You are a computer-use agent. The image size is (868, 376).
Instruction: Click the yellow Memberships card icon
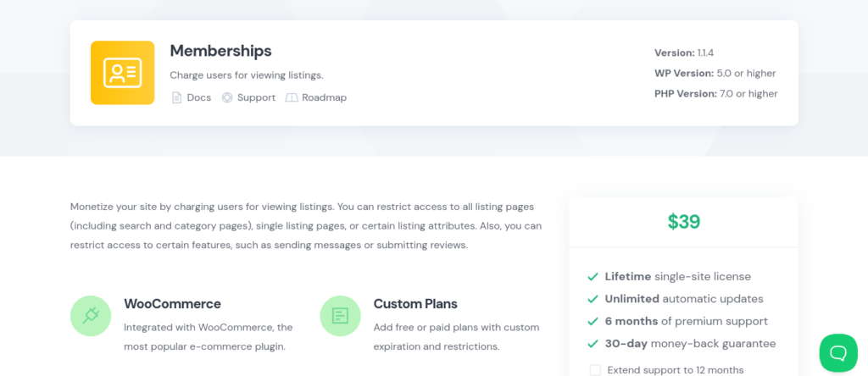point(122,73)
